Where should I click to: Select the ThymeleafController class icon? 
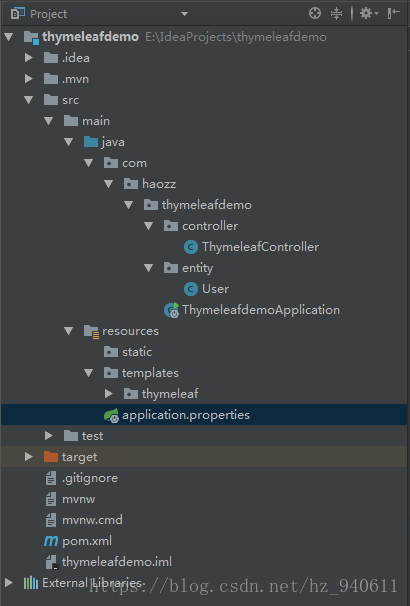point(191,247)
